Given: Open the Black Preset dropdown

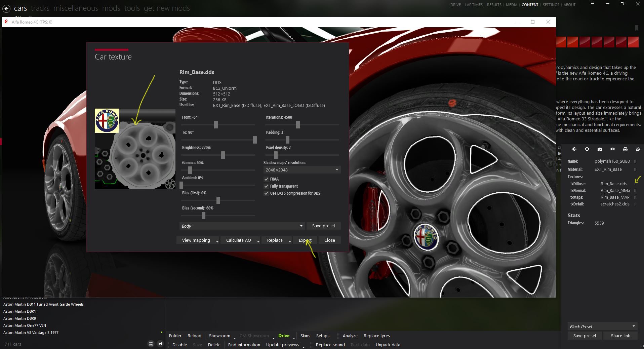Looking at the screenshot, I should (x=602, y=326).
